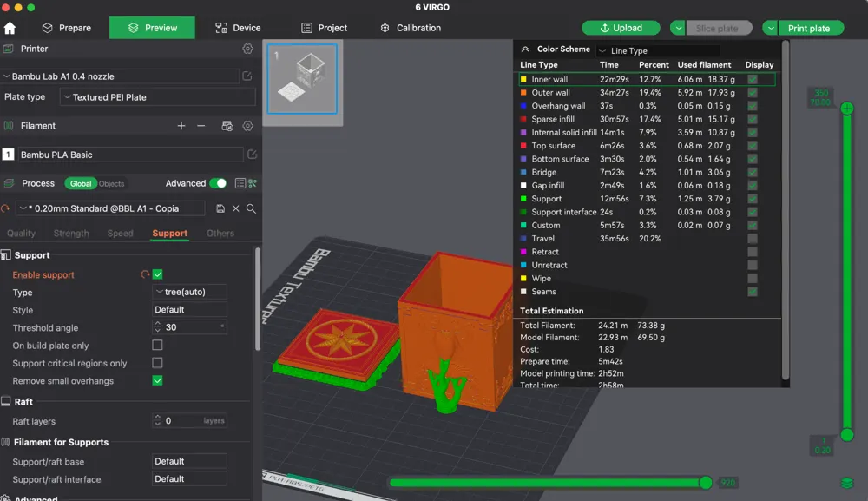This screenshot has width=868, height=501.
Task: Remove a filament with the minus icon
Action: (x=201, y=126)
